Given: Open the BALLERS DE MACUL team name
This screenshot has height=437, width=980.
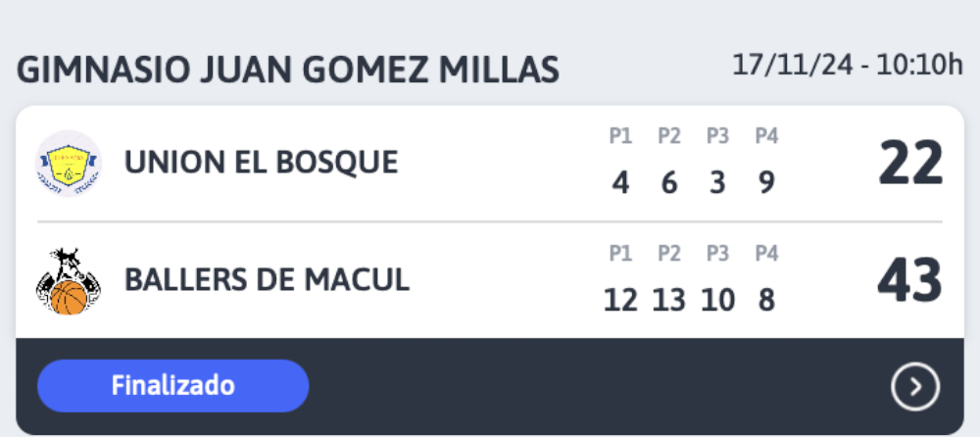Looking at the screenshot, I should pyautogui.click(x=267, y=280).
